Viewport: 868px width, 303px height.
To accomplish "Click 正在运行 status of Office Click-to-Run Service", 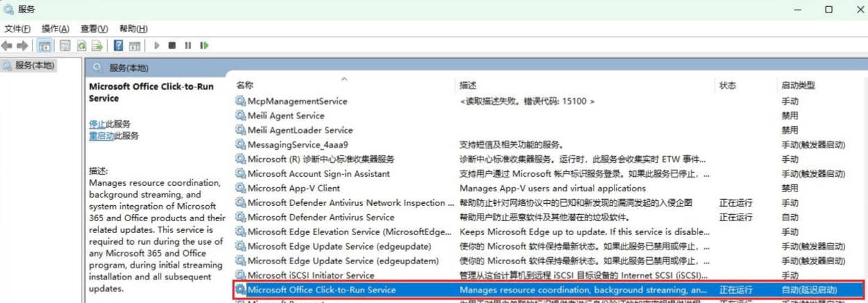I will click(736, 290).
